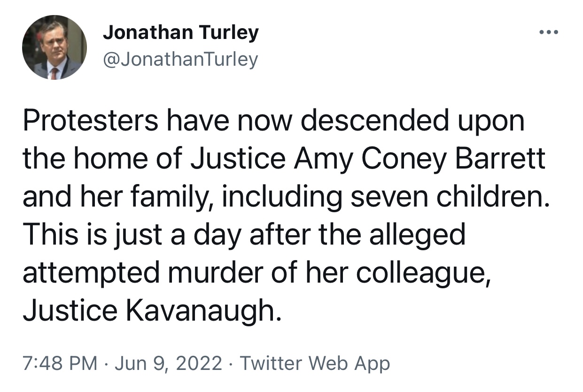Click the word "alleged" in the tweet
The height and width of the screenshot is (392, 583).
tap(417, 236)
